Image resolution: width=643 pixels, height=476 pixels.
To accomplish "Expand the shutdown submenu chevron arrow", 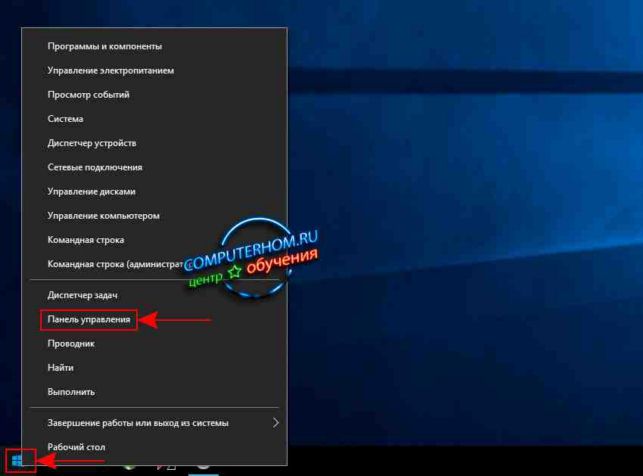I will (x=276, y=423).
